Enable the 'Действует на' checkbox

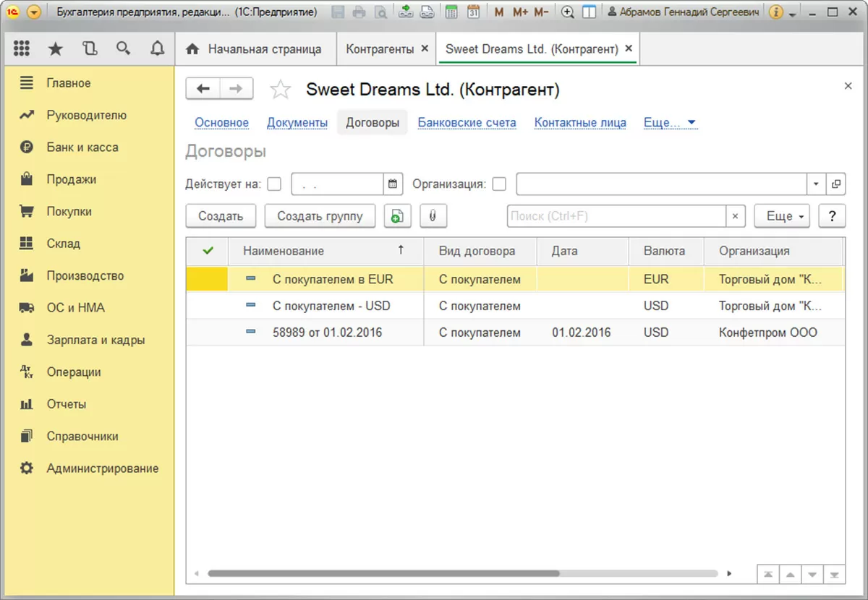pyautogui.click(x=274, y=184)
